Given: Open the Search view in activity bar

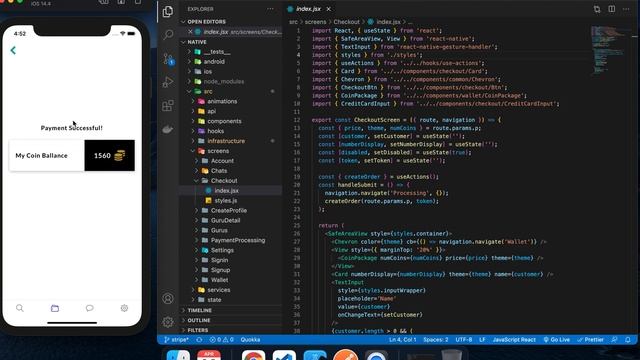Looking at the screenshot, I should [x=168, y=35].
